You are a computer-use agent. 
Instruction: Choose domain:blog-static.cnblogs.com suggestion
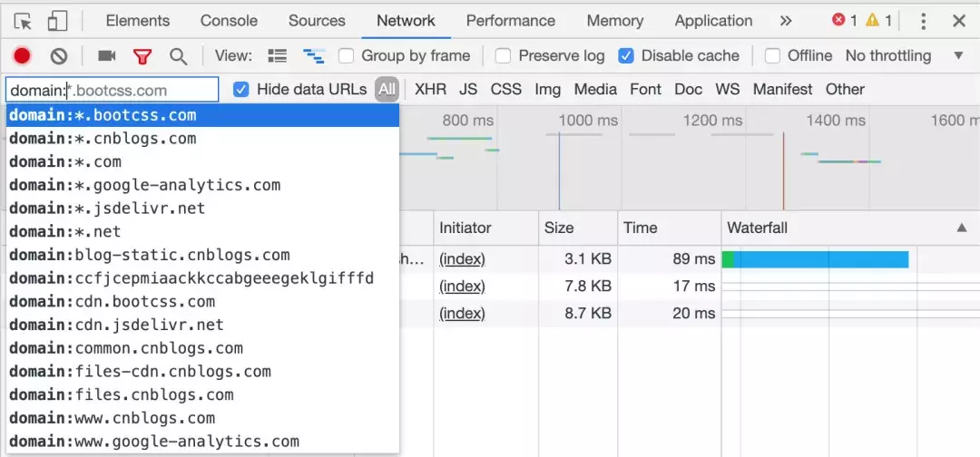pyautogui.click(x=202, y=256)
